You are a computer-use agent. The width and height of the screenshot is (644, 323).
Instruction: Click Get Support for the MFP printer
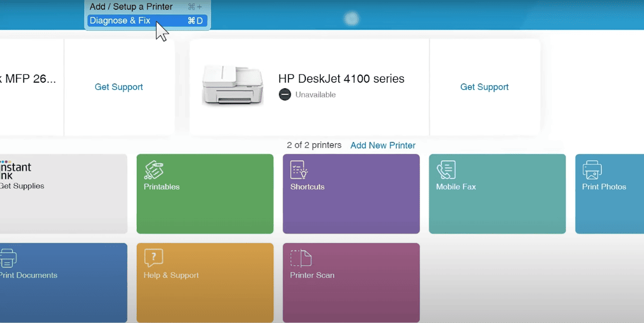119,87
